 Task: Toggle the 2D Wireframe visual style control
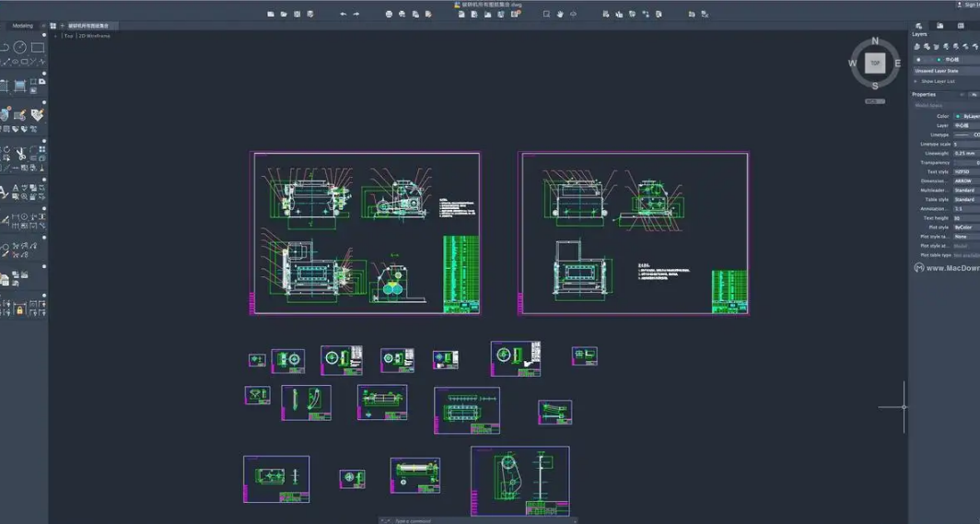pyautogui.click(x=95, y=36)
